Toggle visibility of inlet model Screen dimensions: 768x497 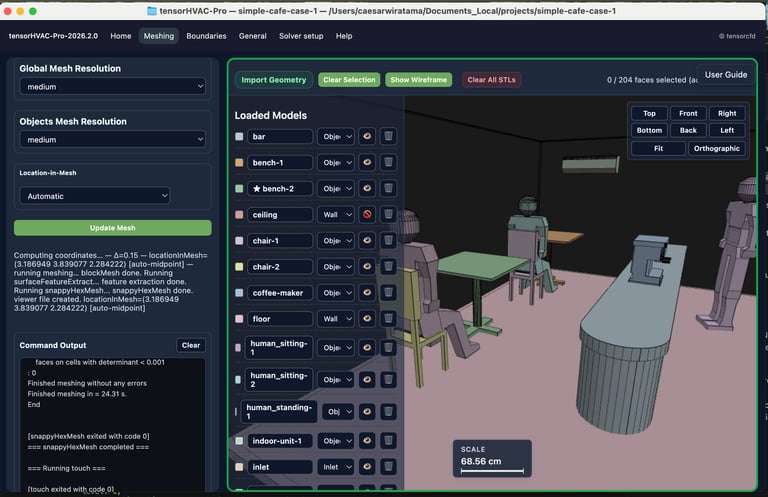pos(367,467)
